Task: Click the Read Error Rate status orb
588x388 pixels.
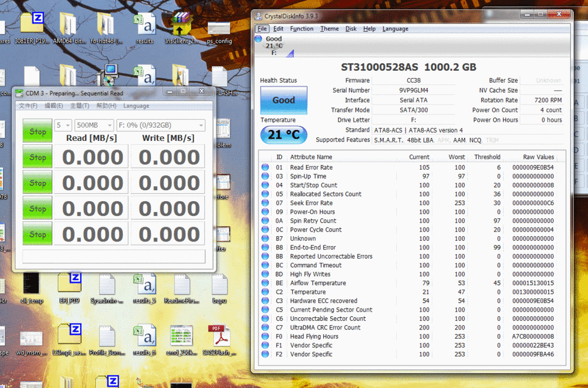Action: coord(265,167)
